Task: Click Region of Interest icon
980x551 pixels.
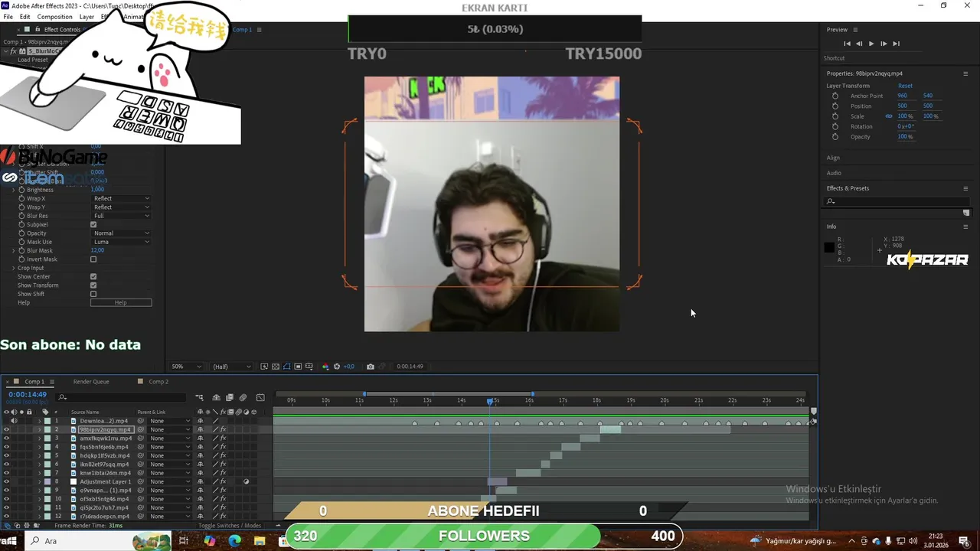Action: pos(298,367)
